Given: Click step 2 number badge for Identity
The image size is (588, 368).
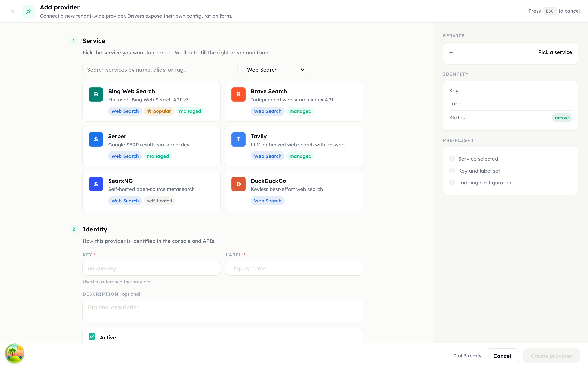Looking at the screenshot, I should [74, 229].
